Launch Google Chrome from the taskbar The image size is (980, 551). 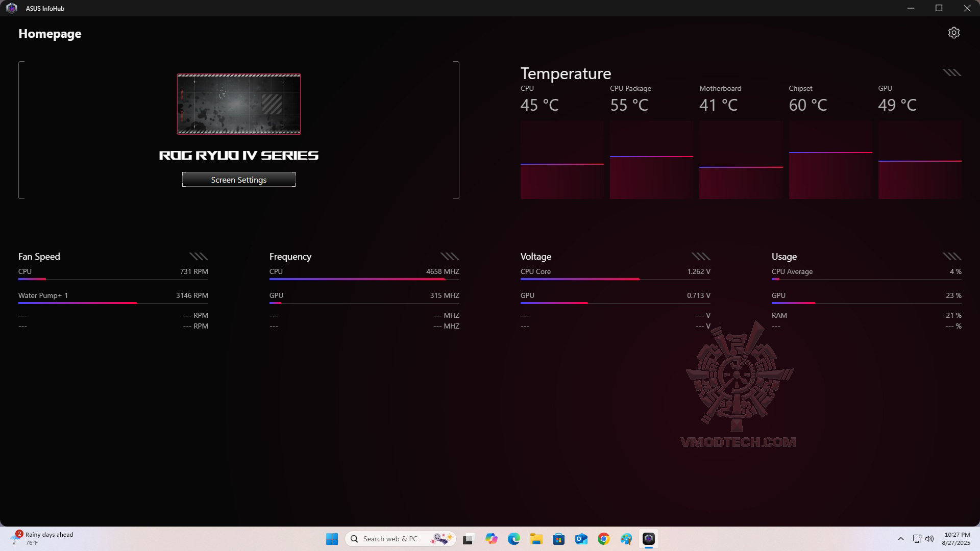coord(603,539)
